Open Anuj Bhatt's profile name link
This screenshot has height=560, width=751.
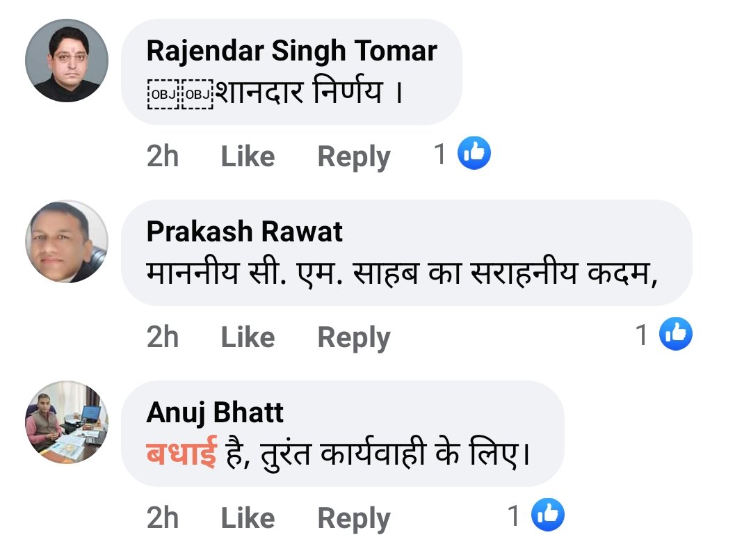215,413
